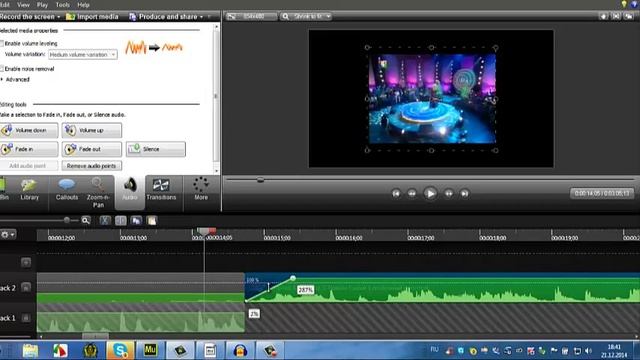Screen dimensions: 640x360
Task: Click the timeline zoom slider handle
Action: (67, 220)
